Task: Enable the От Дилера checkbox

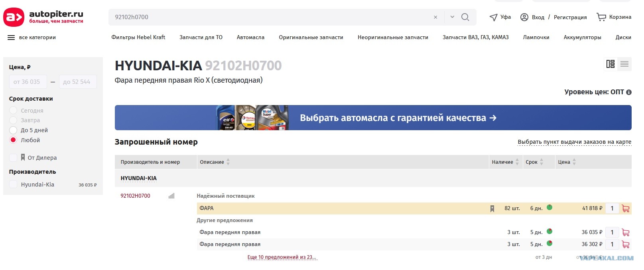Action: [x=13, y=157]
